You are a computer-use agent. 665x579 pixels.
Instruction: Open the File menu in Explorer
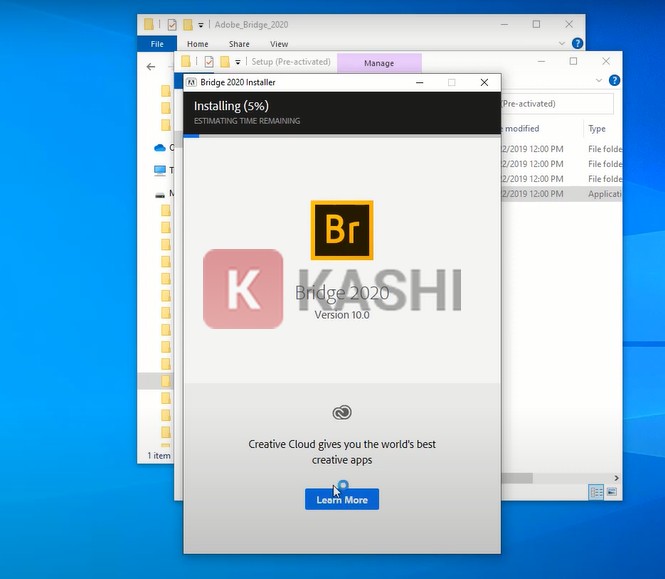pos(157,44)
